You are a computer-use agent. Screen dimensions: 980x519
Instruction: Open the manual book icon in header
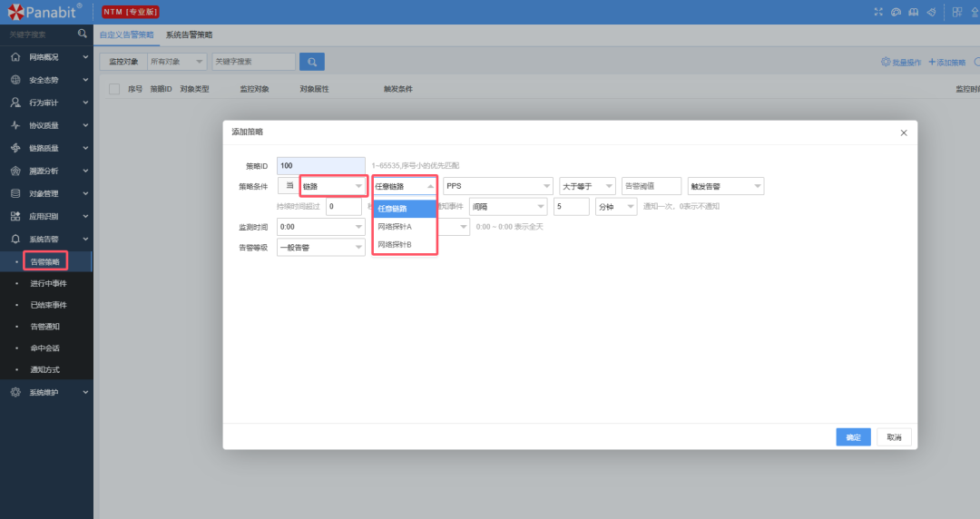(x=913, y=12)
